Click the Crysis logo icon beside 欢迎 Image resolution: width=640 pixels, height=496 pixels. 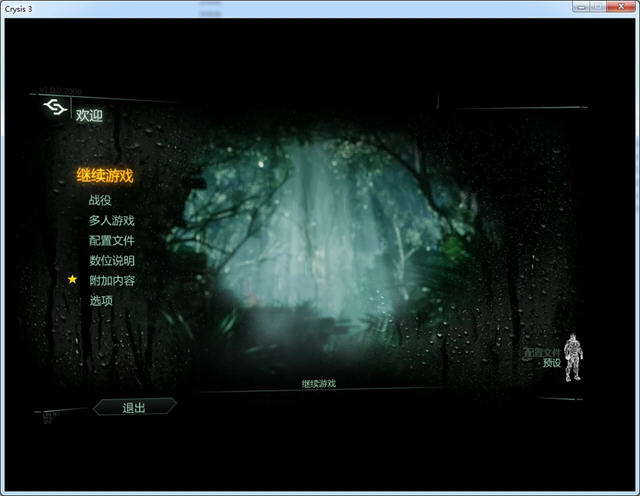pyautogui.click(x=55, y=107)
